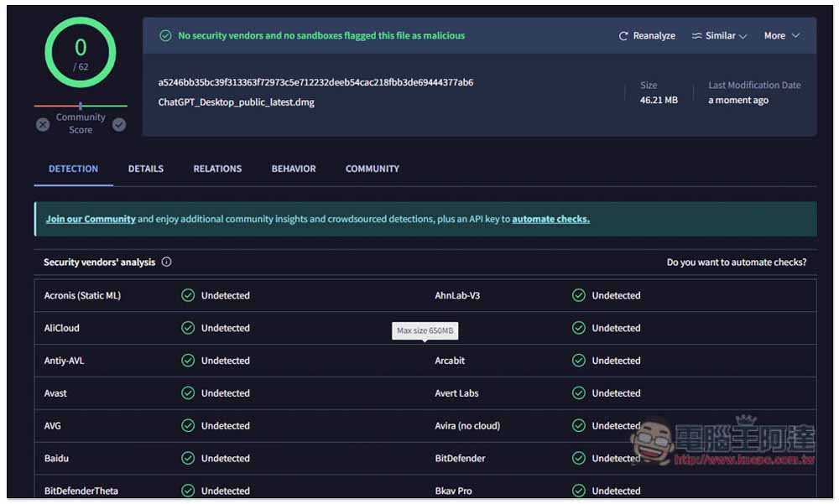The width and height of the screenshot is (839, 504).
Task: Open the Similar dropdown
Action: click(x=719, y=36)
